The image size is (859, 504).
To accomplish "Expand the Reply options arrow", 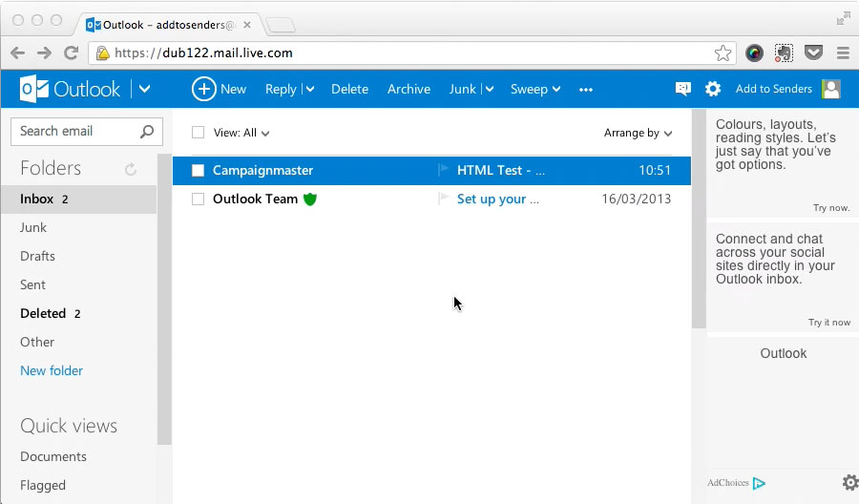I will pos(310,89).
